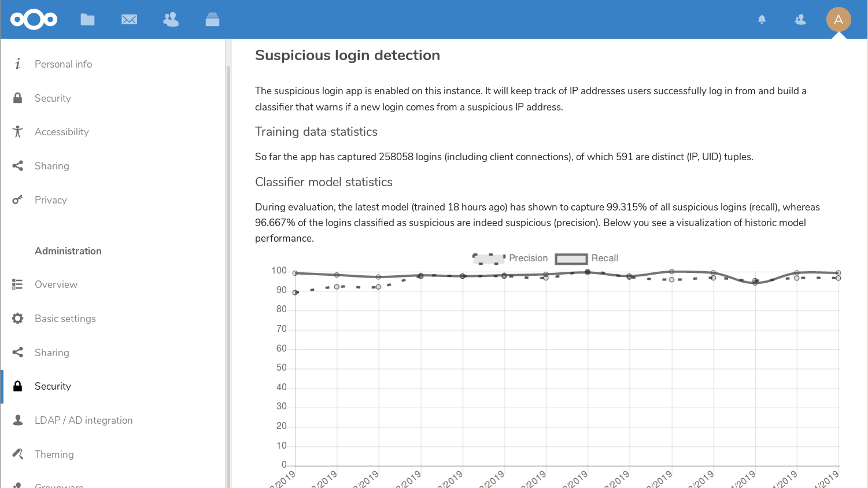Toggle the Precision dataset in chart legend

click(x=510, y=258)
